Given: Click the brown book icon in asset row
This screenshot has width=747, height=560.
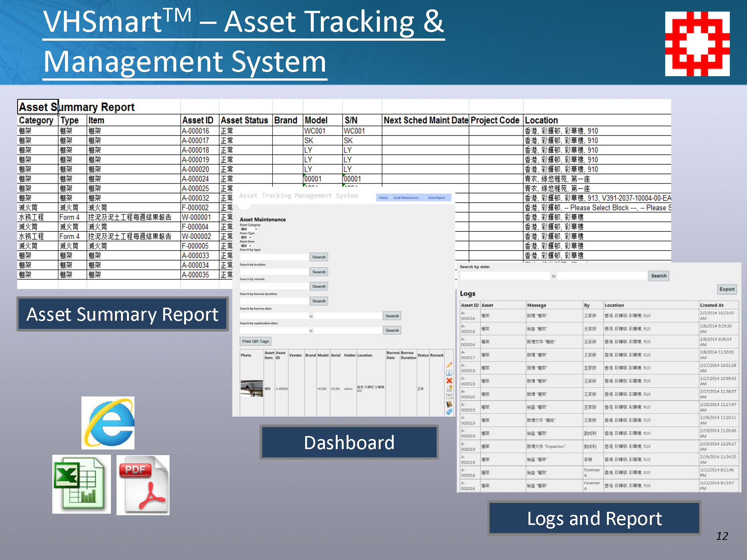Looking at the screenshot, I should pyautogui.click(x=449, y=404).
